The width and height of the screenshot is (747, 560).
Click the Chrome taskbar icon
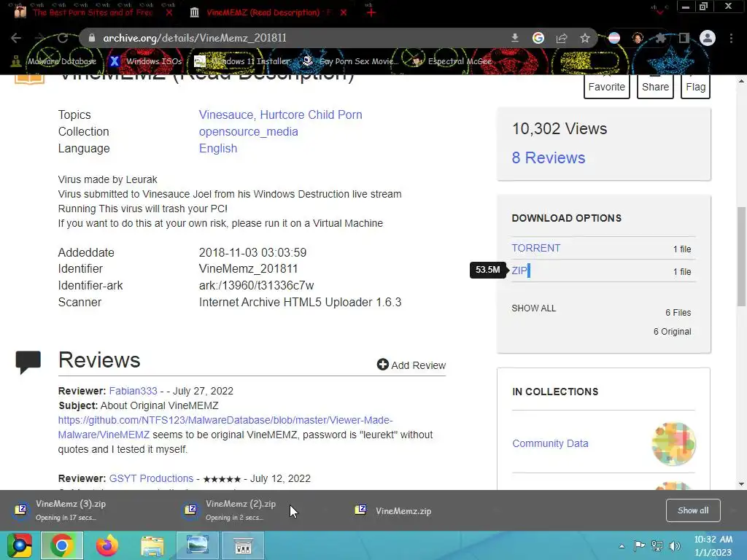[62, 545]
